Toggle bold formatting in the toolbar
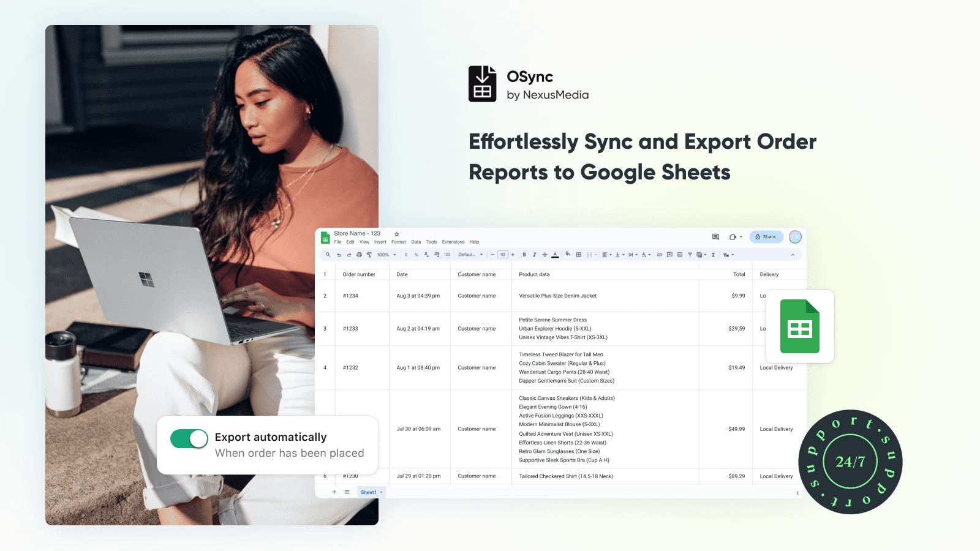Screen dimensions: 980x551 pyautogui.click(x=524, y=255)
